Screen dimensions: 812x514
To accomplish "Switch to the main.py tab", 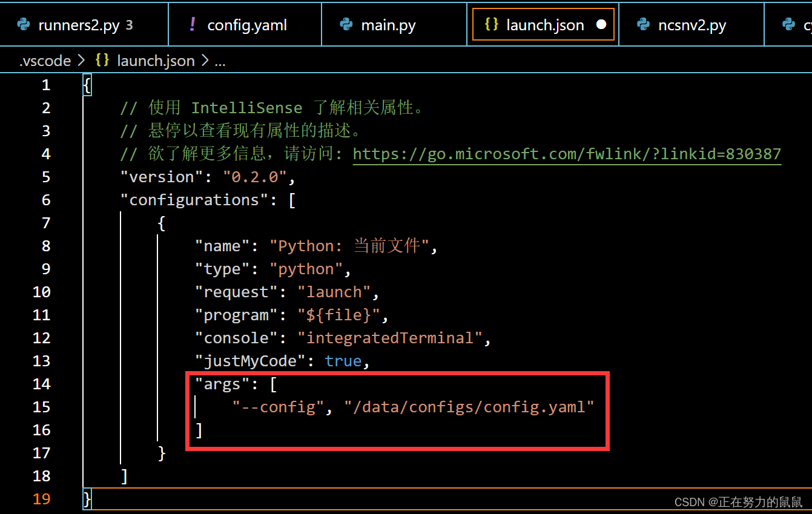I will [388, 24].
